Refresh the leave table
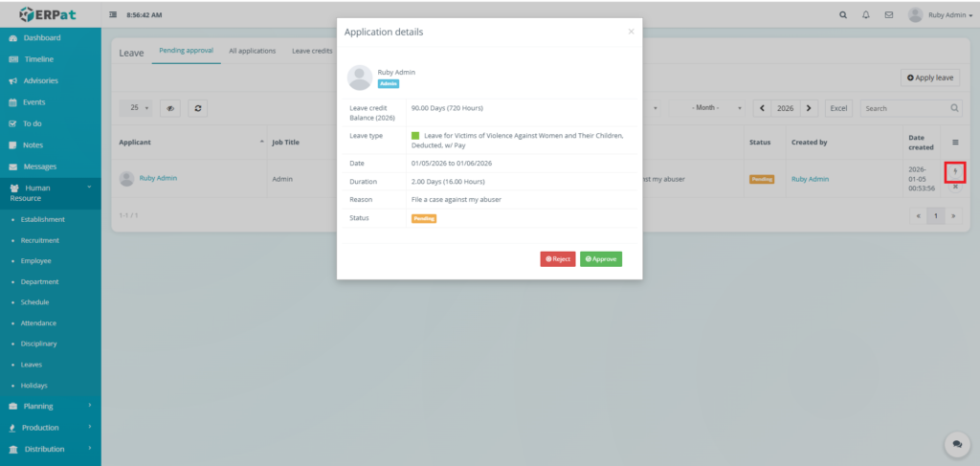The height and width of the screenshot is (466, 980). [198, 108]
